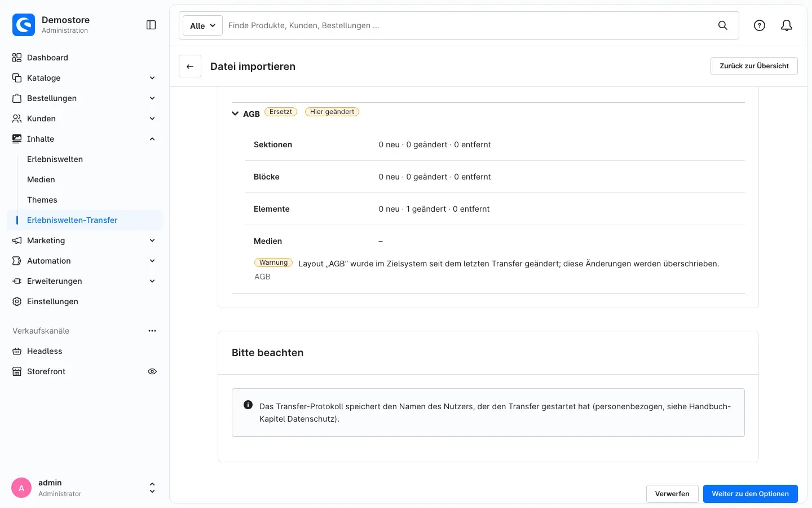Click the Erweiterungen plug icon
812x508 pixels.
point(17,281)
